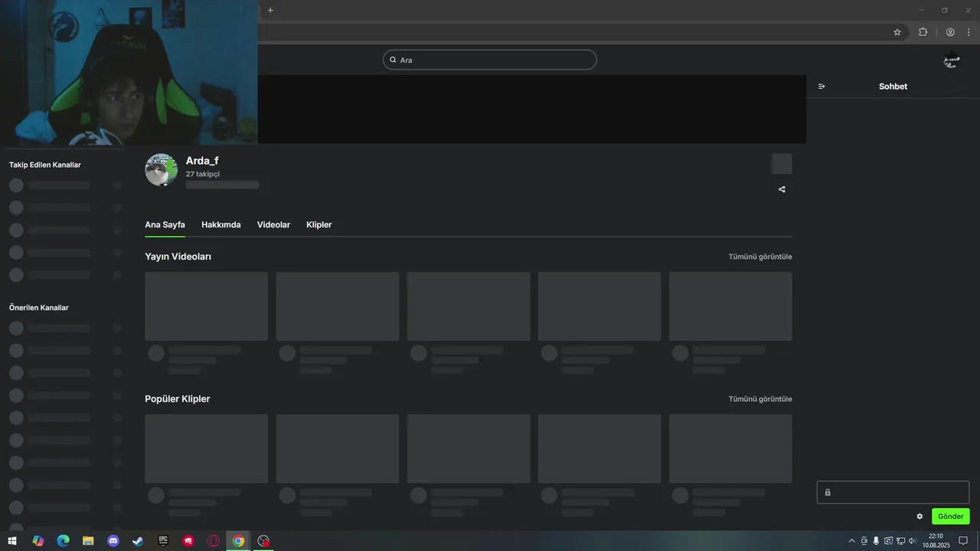The image size is (980, 551).
Task: Open the Klipler tab
Action: click(318, 225)
